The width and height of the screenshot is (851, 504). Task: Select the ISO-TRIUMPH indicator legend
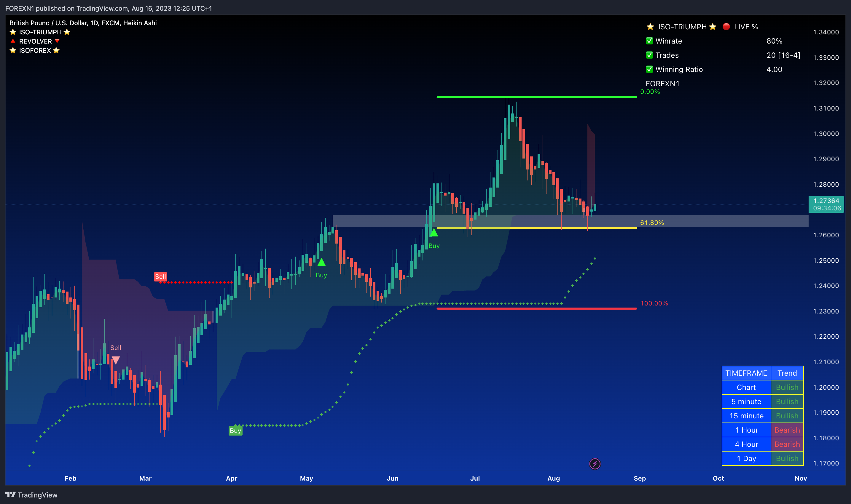click(x=40, y=32)
